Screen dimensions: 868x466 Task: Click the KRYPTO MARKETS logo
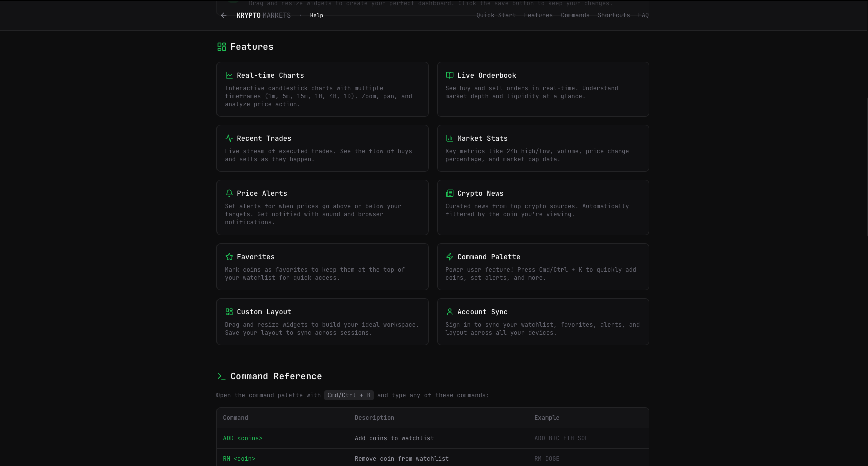pyautogui.click(x=263, y=15)
